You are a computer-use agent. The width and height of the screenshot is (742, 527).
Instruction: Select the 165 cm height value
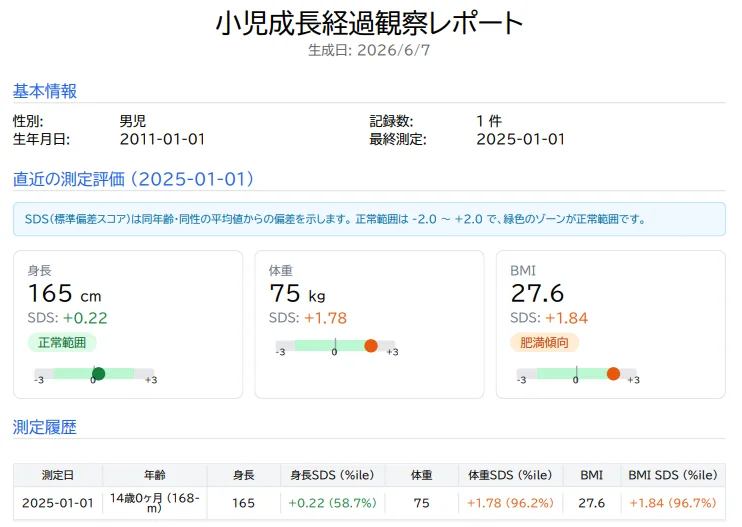[64, 293]
